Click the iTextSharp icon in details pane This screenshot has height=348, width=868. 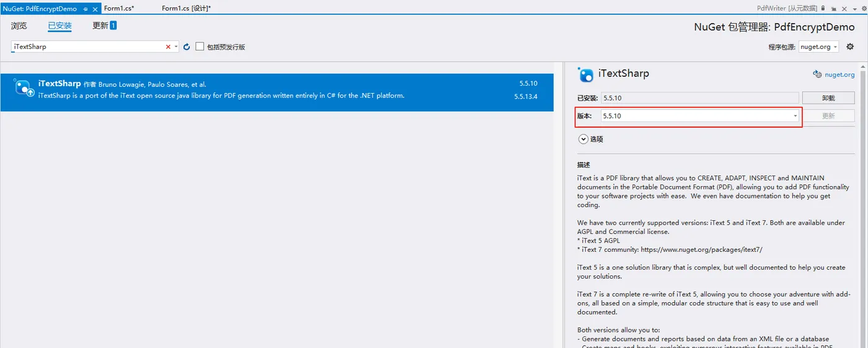(x=586, y=74)
